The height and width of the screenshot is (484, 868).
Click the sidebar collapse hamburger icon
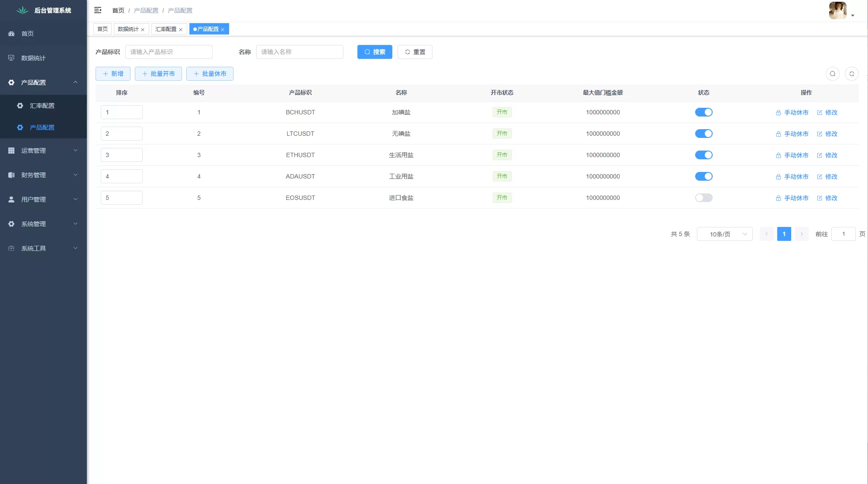tap(98, 10)
